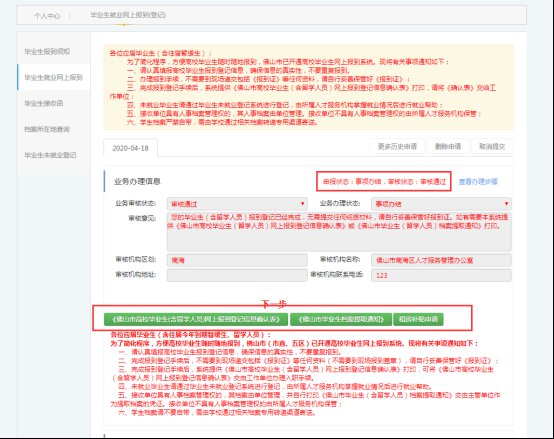The width and height of the screenshot is (554, 439).
Task: Open 毕业生未就业登记 in the sidebar
Action: 50,155
